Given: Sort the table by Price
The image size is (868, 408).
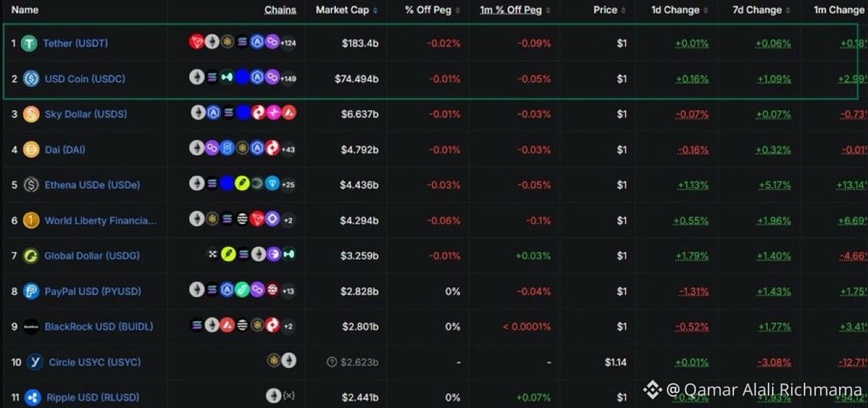Looking at the screenshot, I should (610, 10).
